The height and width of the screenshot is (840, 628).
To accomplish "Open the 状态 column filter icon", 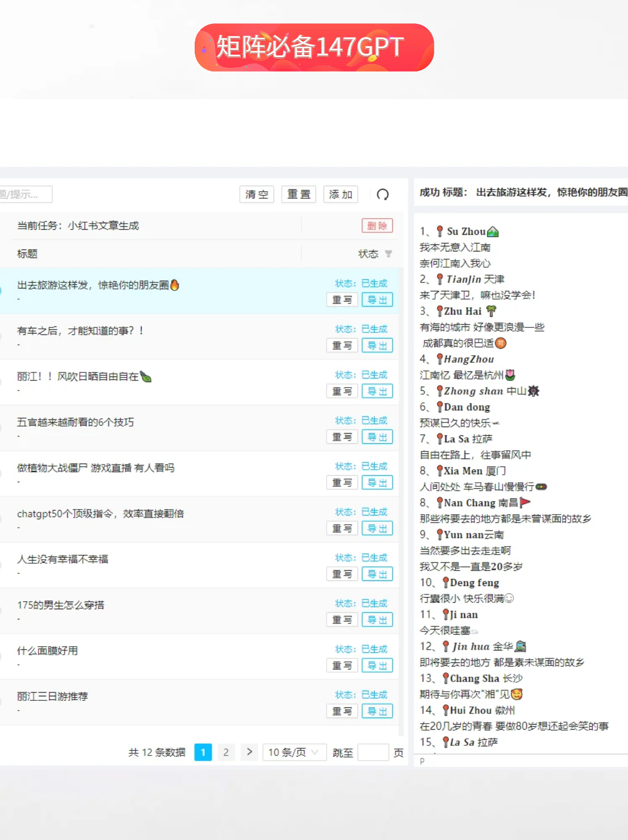I will point(388,254).
